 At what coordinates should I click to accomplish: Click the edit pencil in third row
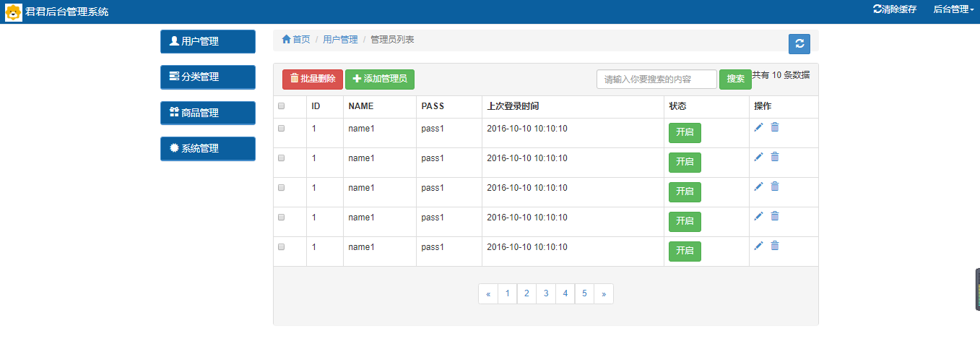click(x=758, y=186)
